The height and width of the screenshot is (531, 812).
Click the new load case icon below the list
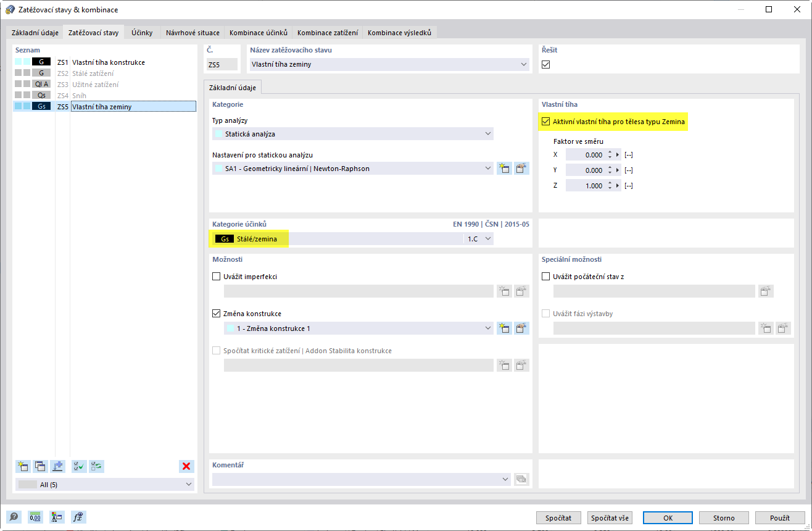23,466
